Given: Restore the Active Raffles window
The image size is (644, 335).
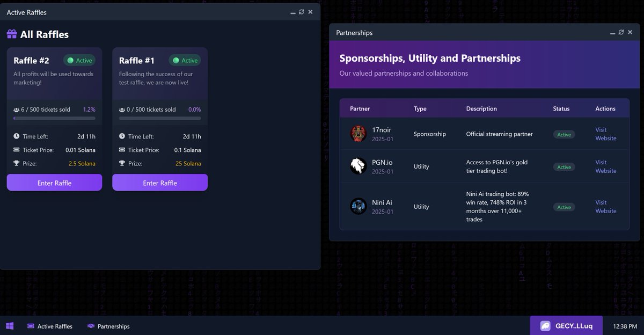Looking at the screenshot, I should click(x=302, y=12).
